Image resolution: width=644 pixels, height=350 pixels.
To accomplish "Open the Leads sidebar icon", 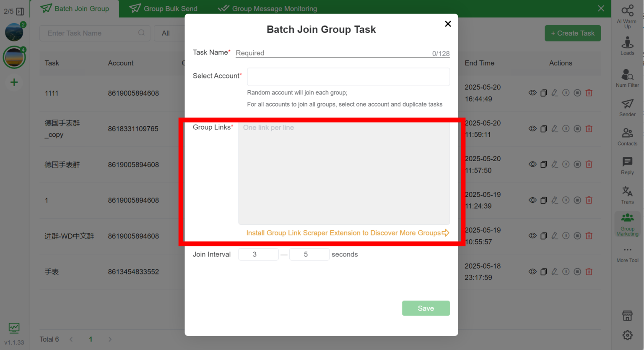I will (x=627, y=45).
